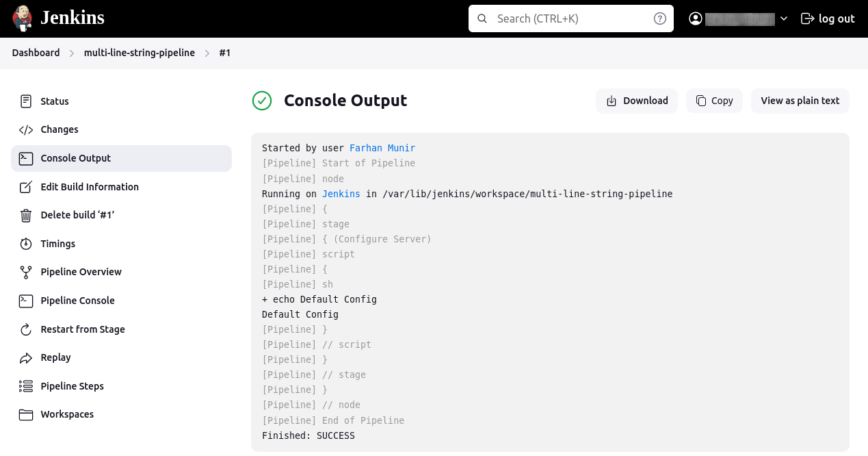Click '[Pipeline] Start of Pipeline' line
Image resolution: width=868 pixels, height=456 pixels.
[x=339, y=163]
